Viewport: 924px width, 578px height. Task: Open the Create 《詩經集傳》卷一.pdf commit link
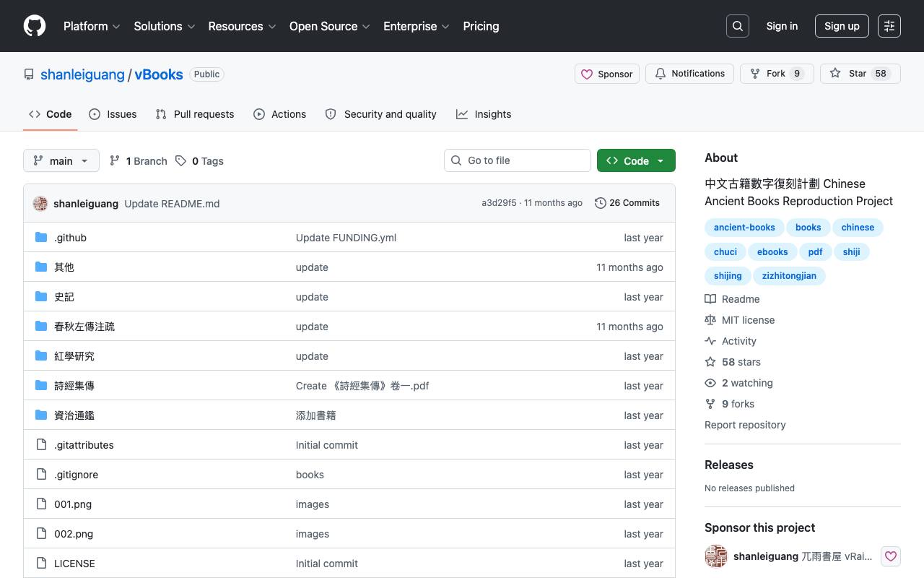pyautogui.click(x=362, y=386)
